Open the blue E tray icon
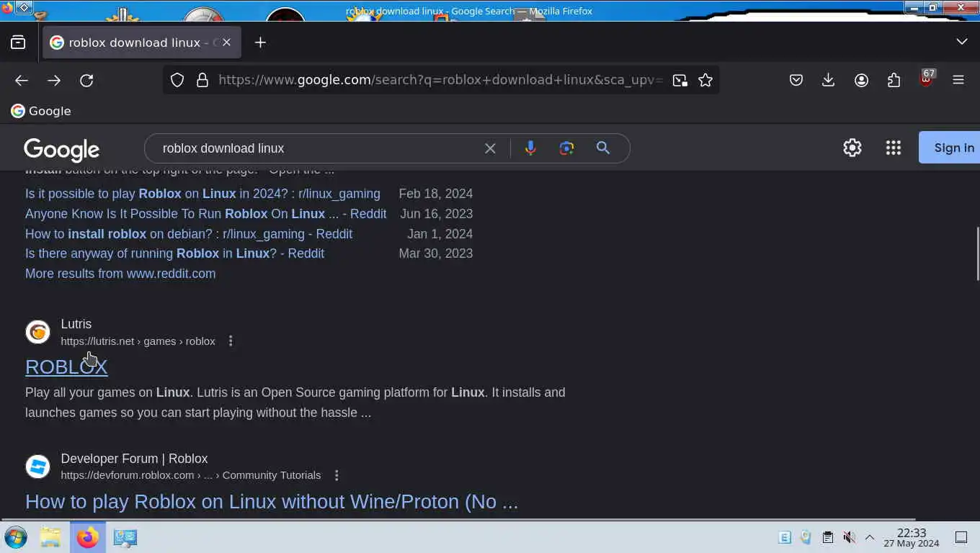 (785, 537)
